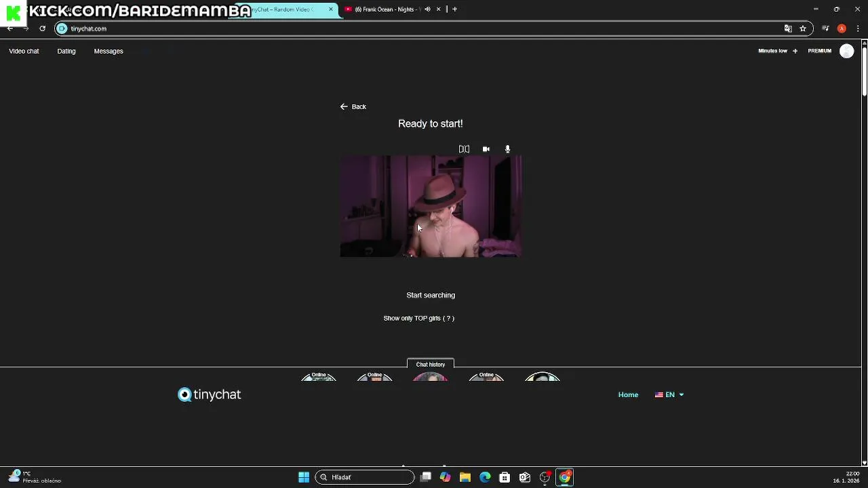The height and width of the screenshot is (488, 868).
Task: Open site information icon in address bar
Action: 62,28
